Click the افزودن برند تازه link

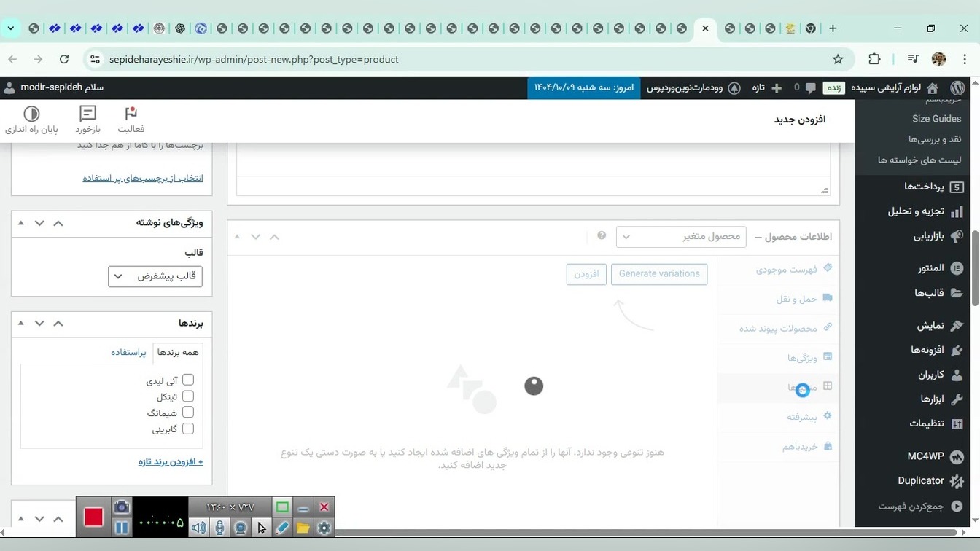pyautogui.click(x=171, y=461)
